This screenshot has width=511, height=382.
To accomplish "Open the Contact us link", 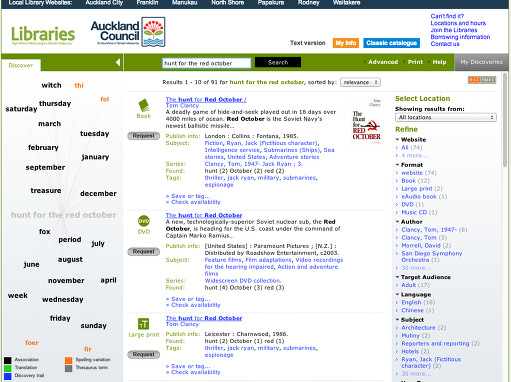I will coord(445,44).
